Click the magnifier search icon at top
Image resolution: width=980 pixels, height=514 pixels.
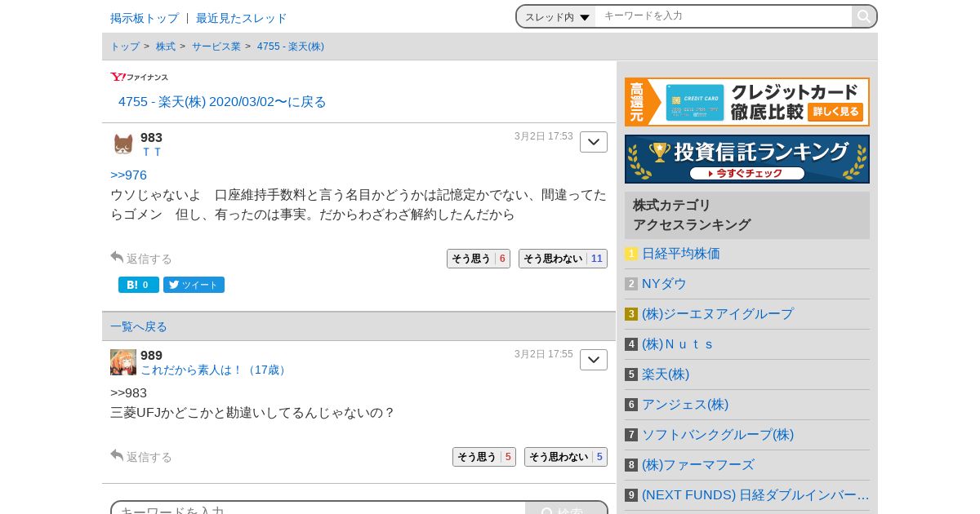(x=863, y=16)
